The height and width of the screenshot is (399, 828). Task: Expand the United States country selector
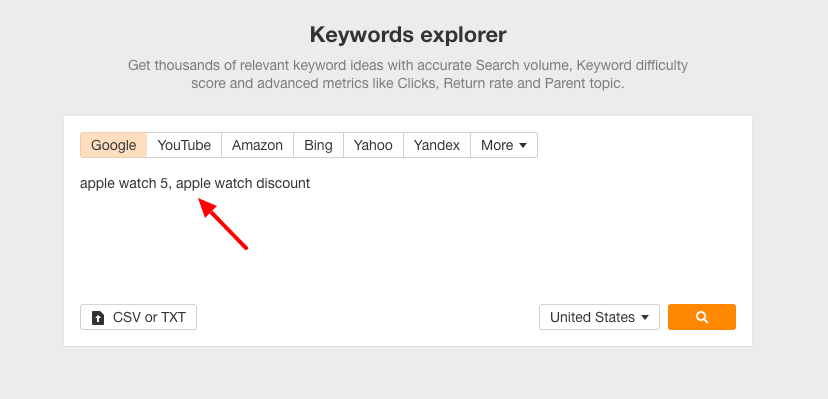[599, 317]
